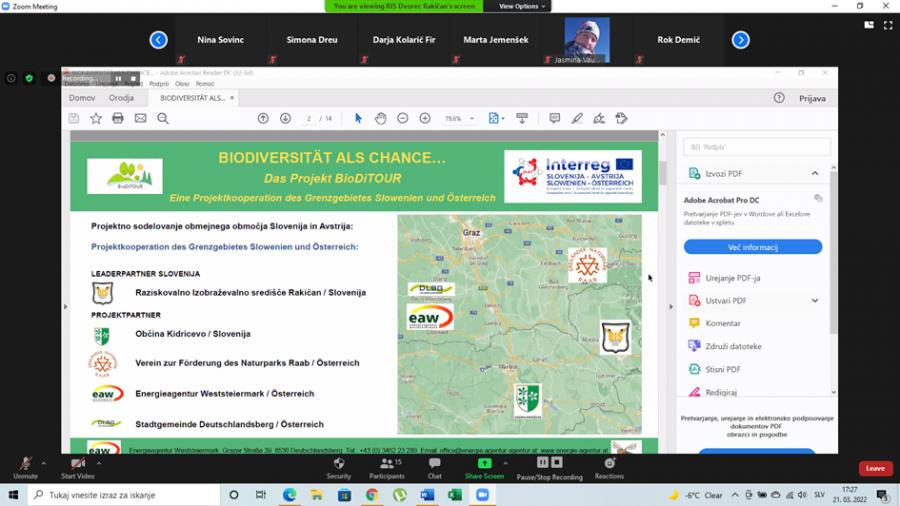Image resolution: width=900 pixels, height=506 pixels.
Task: Open Zoom Participants panel
Action: click(x=387, y=468)
